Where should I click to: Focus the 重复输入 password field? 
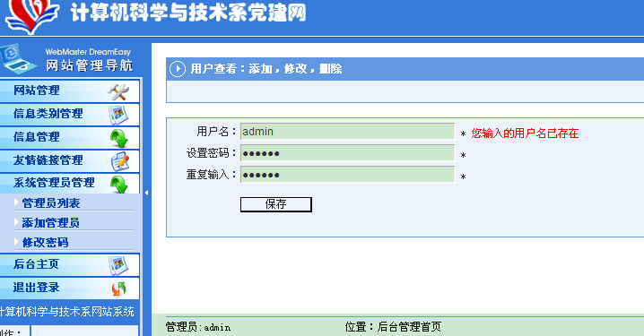tap(347, 175)
